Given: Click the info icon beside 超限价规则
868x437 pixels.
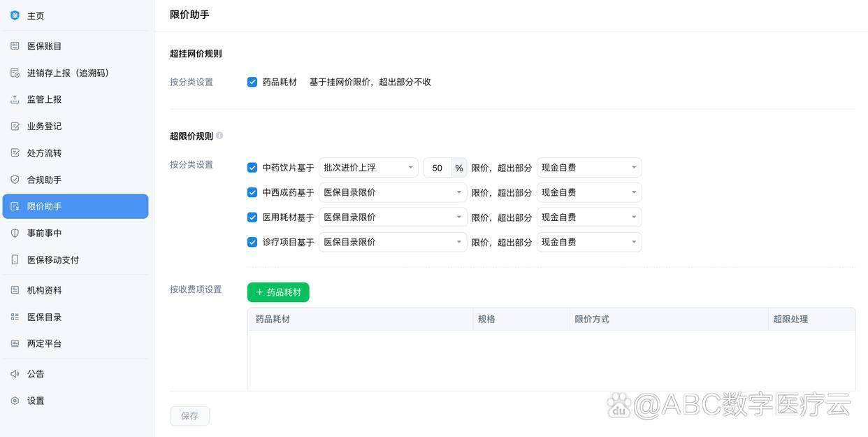Looking at the screenshot, I should point(219,136).
